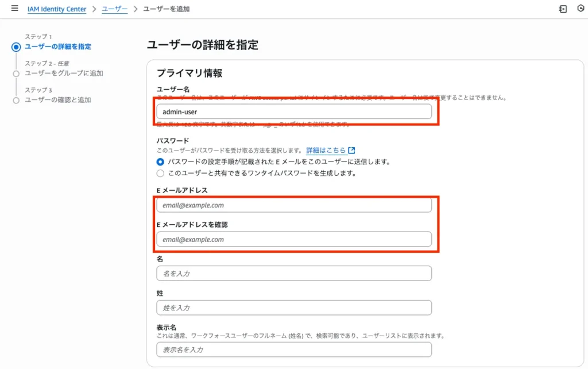Open the ユーザー breadcrumb link
Viewport: 588px width, 369px height.
tap(115, 9)
